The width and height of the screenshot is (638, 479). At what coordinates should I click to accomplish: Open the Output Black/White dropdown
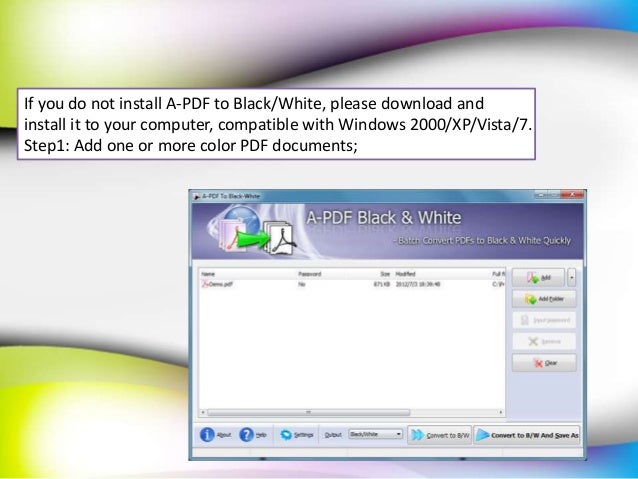(376, 434)
